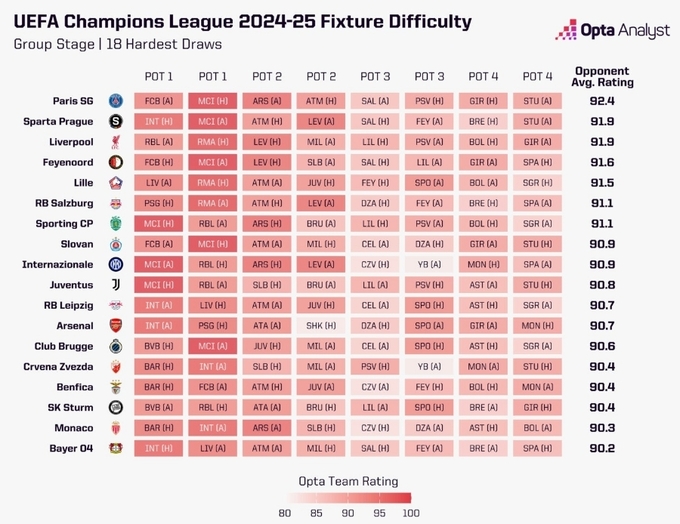Click the Sparta Prague crest
Viewport: 680px width, 524px height.
point(116,121)
